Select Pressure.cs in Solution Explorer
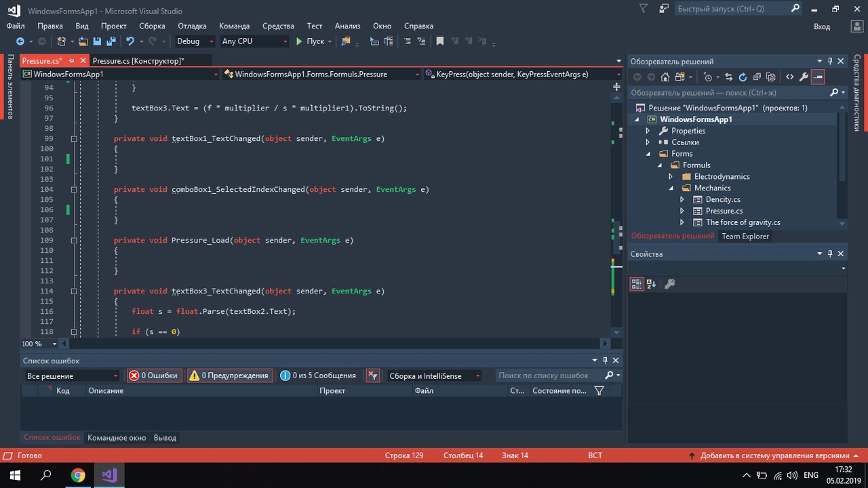The height and width of the screenshot is (488, 868). [x=724, y=211]
